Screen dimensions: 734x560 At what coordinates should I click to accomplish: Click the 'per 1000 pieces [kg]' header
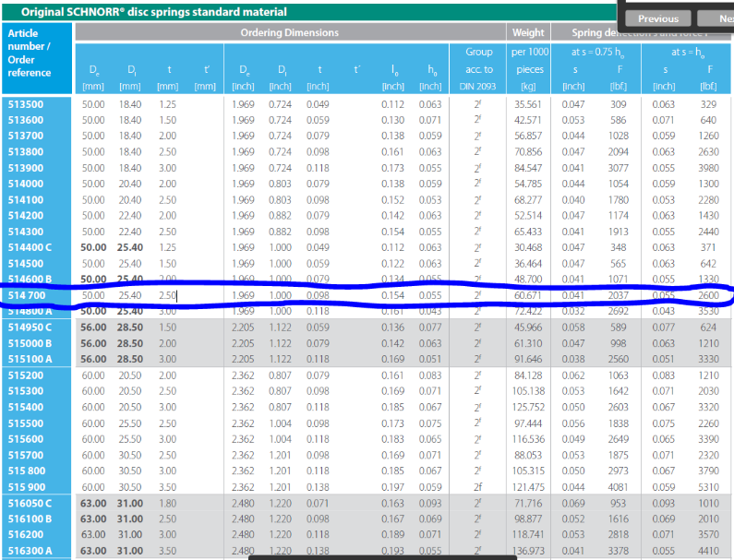(x=529, y=69)
